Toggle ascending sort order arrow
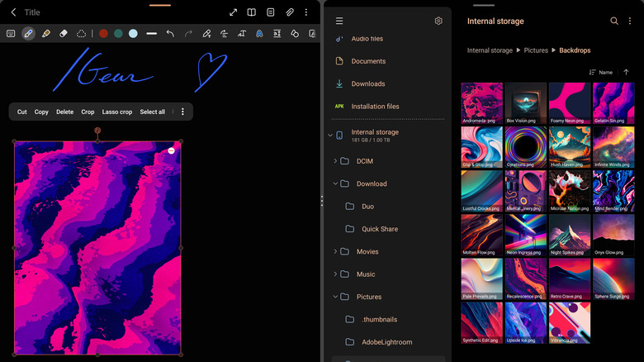 click(626, 73)
